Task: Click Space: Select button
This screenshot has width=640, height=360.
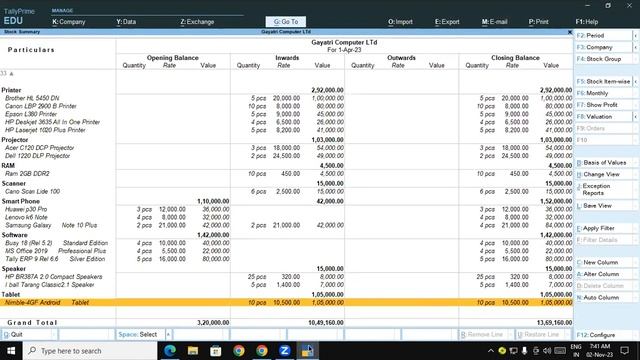Action: pos(140,334)
